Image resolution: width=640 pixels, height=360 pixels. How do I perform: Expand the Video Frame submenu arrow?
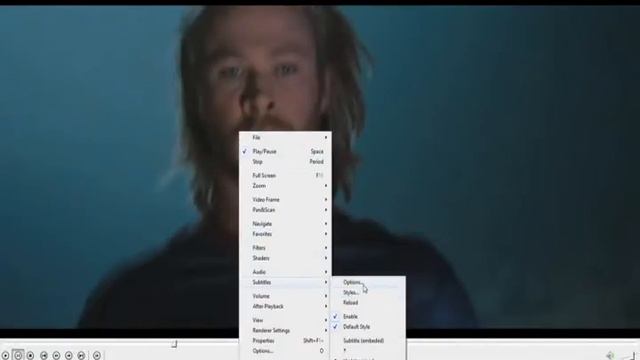[x=326, y=200]
